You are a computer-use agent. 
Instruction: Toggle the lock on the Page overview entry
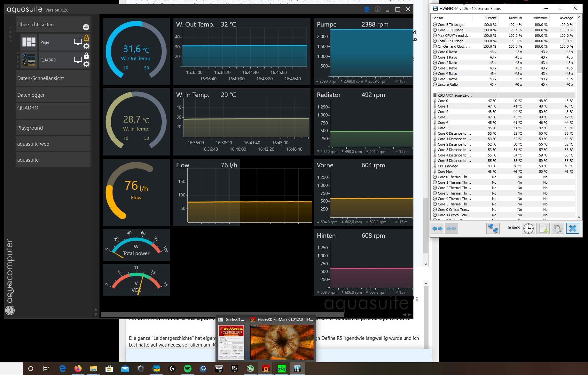tap(86, 38)
